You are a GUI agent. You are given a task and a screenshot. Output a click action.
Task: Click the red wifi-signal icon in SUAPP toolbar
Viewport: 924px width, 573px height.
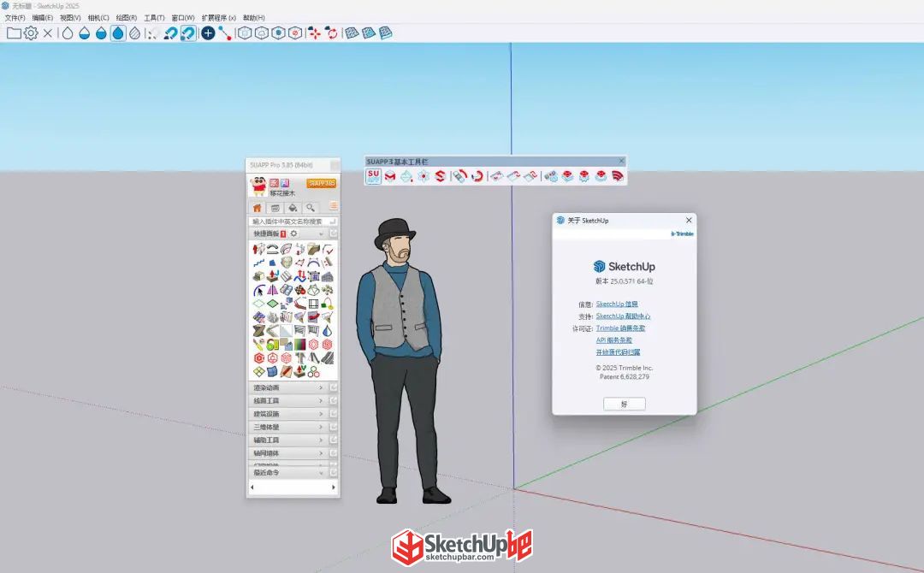pyautogui.click(x=618, y=176)
